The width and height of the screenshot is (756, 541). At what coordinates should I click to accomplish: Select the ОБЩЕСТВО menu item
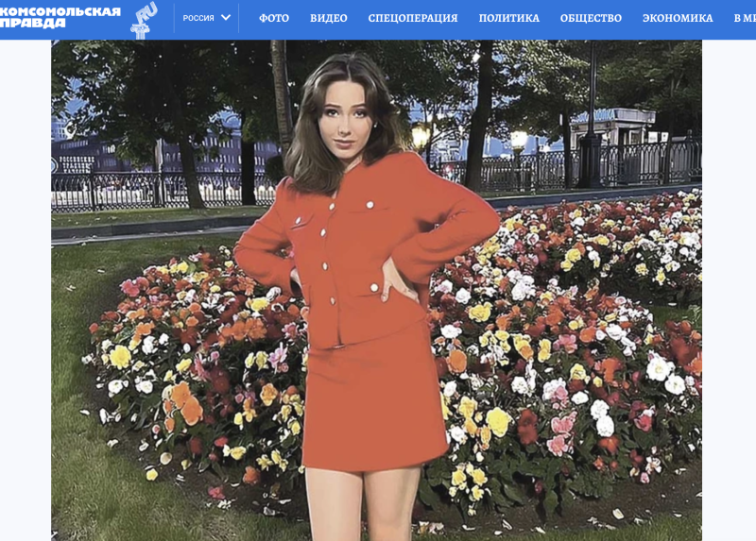(x=591, y=18)
